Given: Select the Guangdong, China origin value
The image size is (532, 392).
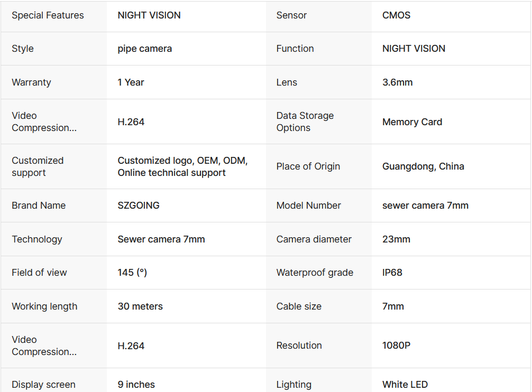Looking at the screenshot, I should (x=423, y=166).
